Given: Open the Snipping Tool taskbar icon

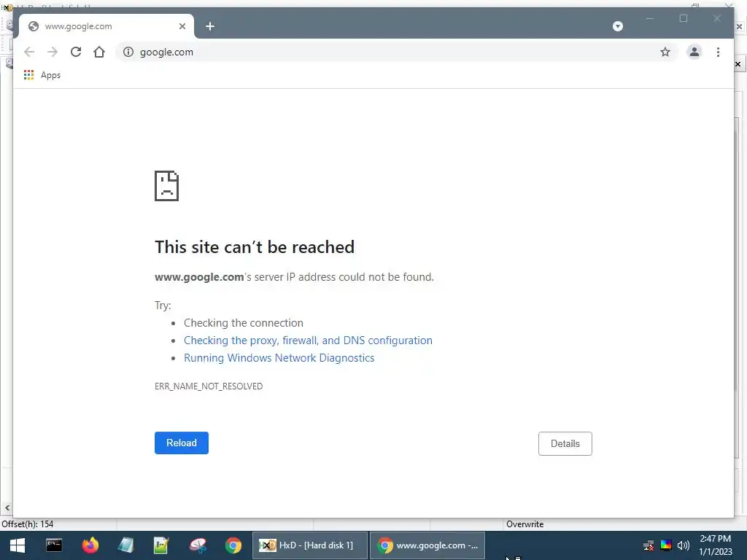Looking at the screenshot, I should (197, 545).
